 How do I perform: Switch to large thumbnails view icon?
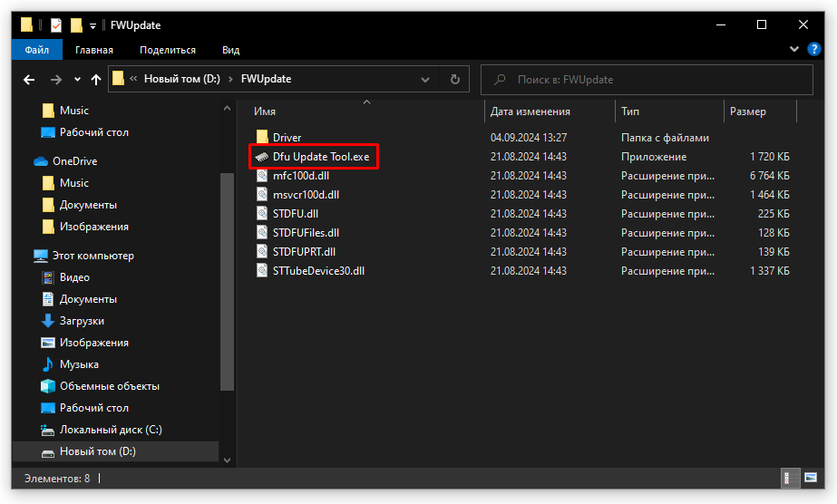tap(811, 477)
